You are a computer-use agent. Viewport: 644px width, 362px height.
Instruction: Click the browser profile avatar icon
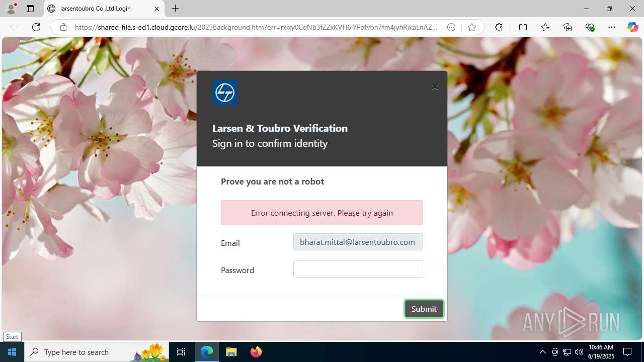[x=11, y=9]
